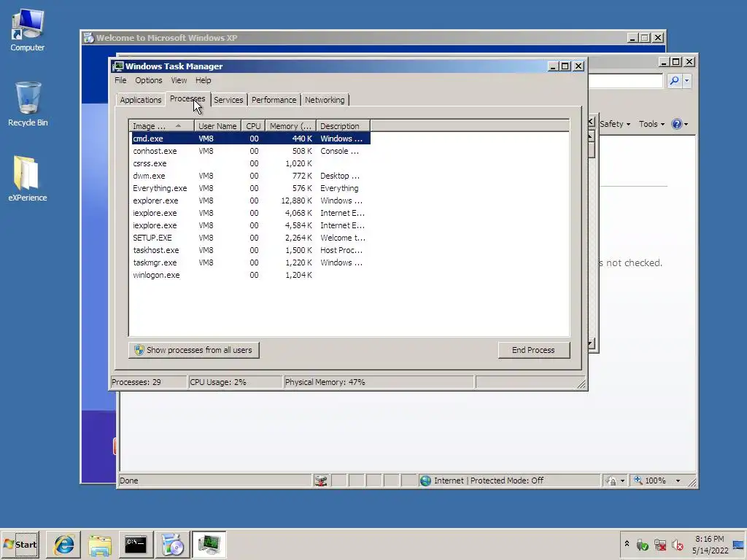Open the File menu in Task Manager
This screenshot has width=747, height=560.
pyautogui.click(x=120, y=80)
